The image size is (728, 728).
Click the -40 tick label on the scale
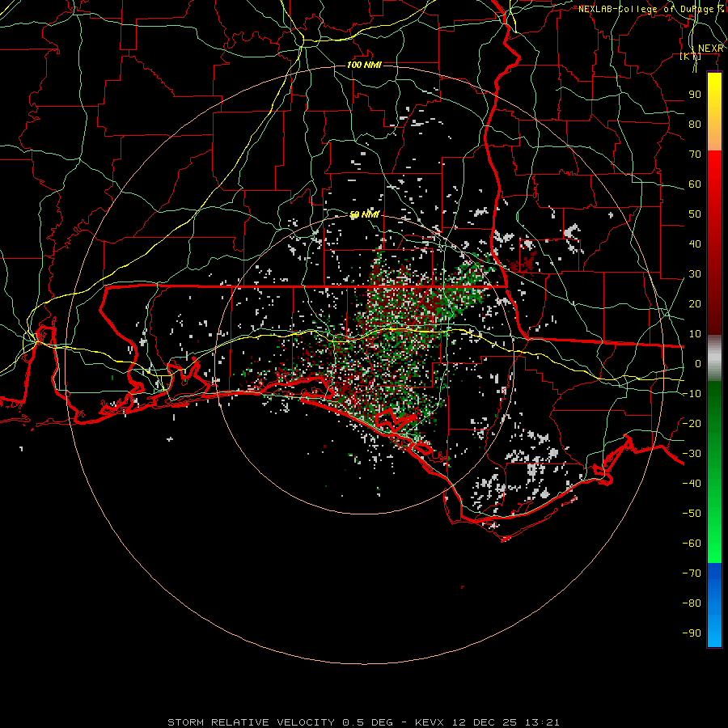pyautogui.click(x=692, y=484)
